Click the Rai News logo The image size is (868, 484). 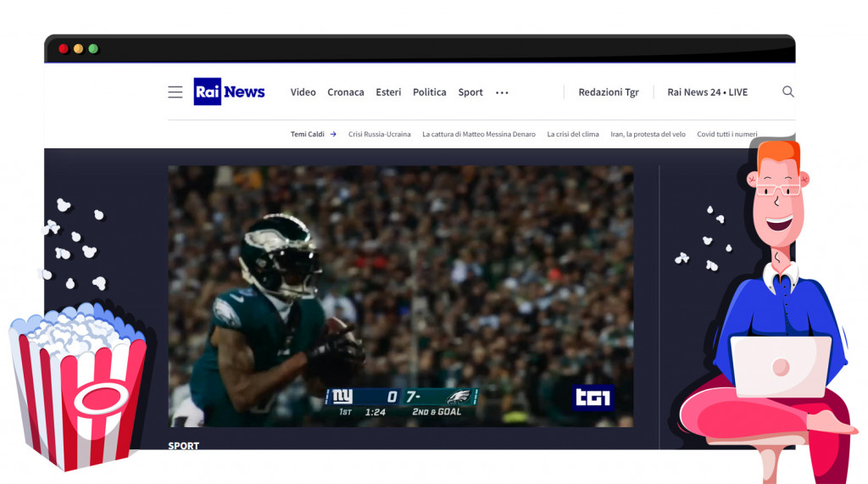click(x=229, y=92)
